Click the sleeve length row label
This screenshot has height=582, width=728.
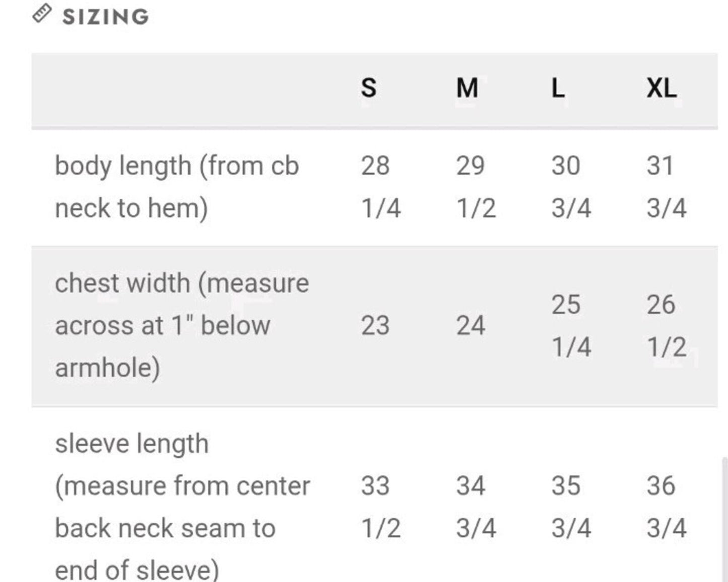[x=182, y=506]
